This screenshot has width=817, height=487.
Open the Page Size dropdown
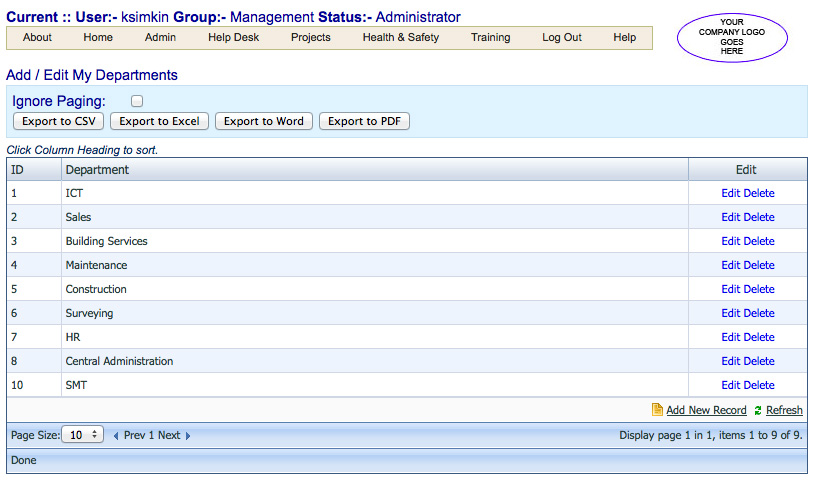coord(83,434)
